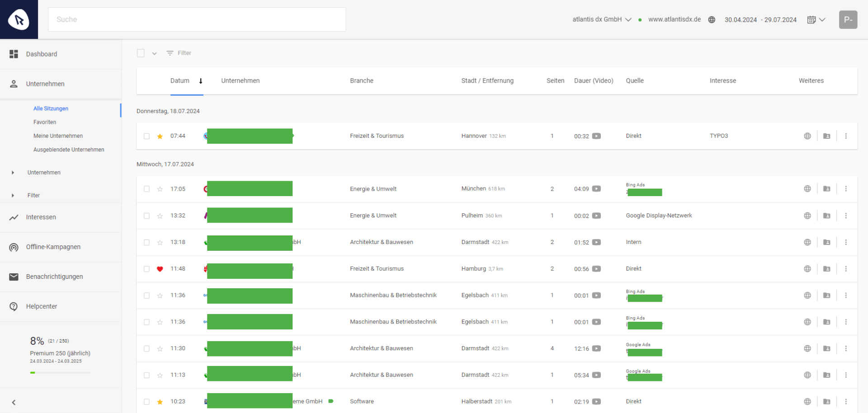Select Alle Sitzungen in the sidebar
Viewport: 868px width, 413px height.
click(x=51, y=108)
